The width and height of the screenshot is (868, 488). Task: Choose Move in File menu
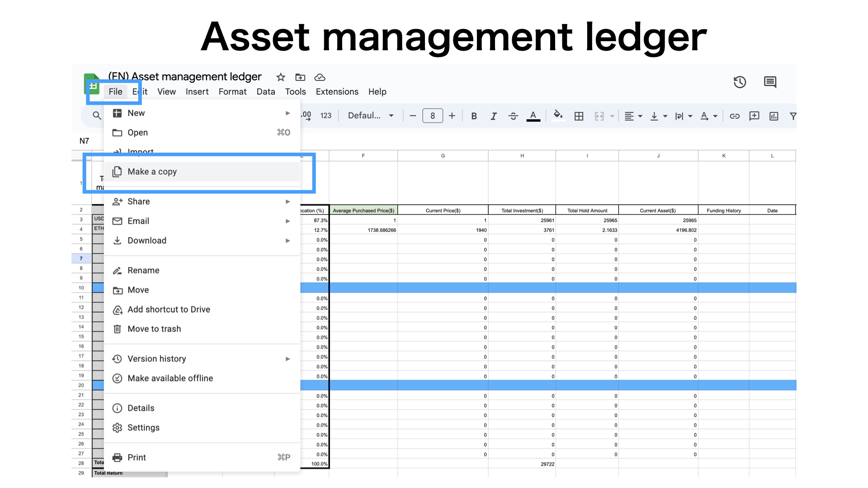[202, 290]
